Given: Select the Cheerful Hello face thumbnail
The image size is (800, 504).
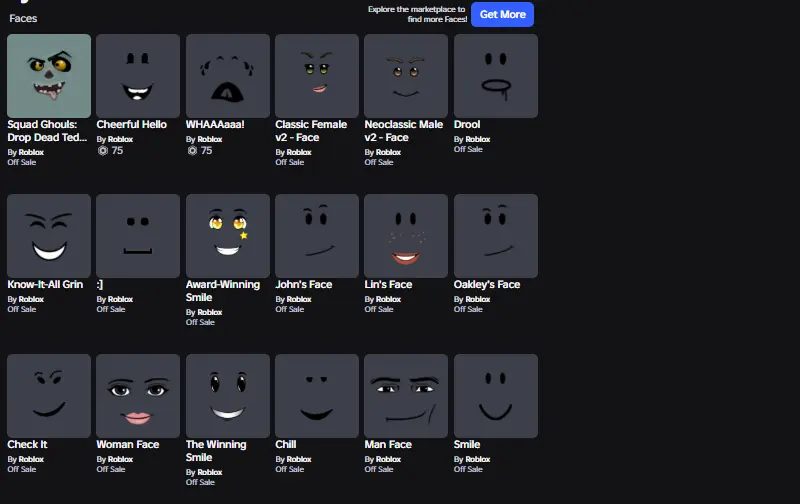Looking at the screenshot, I should coord(138,76).
